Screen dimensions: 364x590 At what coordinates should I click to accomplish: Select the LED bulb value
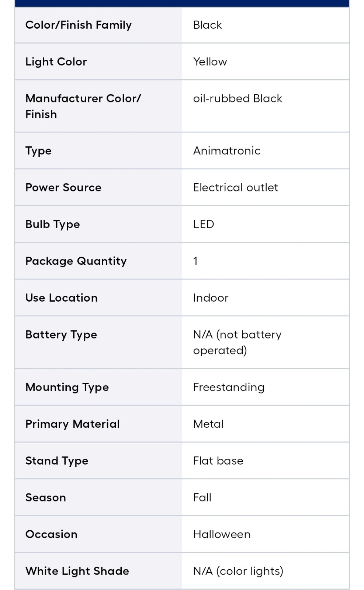pyautogui.click(x=204, y=224)
